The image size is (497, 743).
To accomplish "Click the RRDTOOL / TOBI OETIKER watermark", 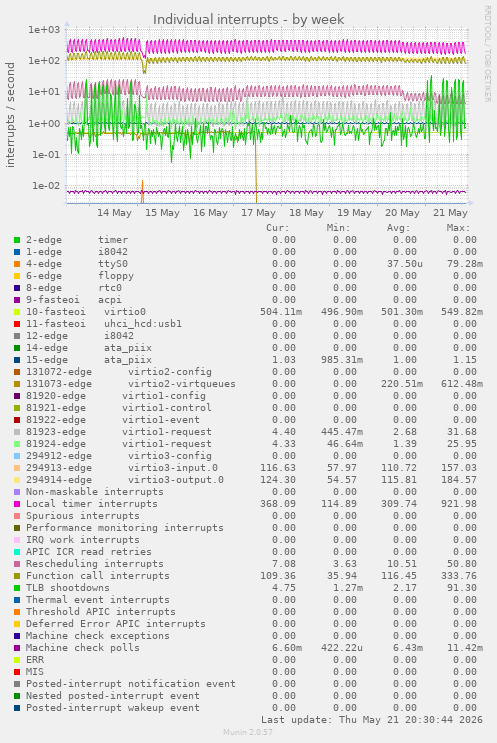I will [487, 54].
